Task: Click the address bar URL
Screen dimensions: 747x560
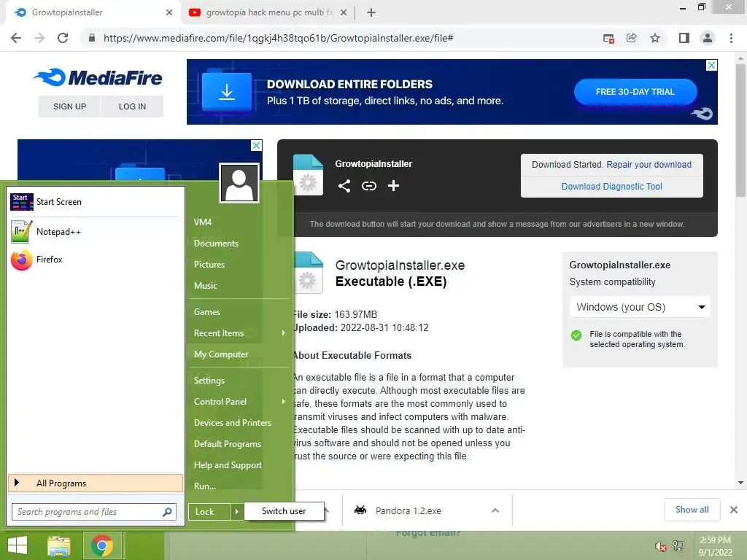Action: point(278,38)
